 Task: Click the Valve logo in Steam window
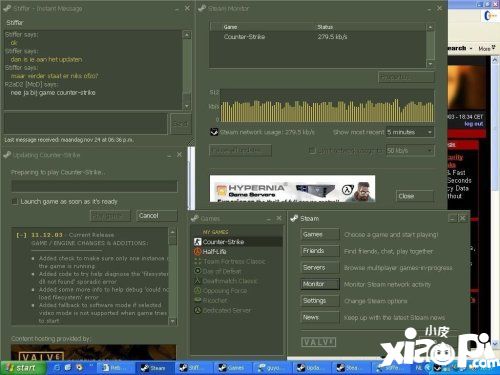tap(318, 342)
